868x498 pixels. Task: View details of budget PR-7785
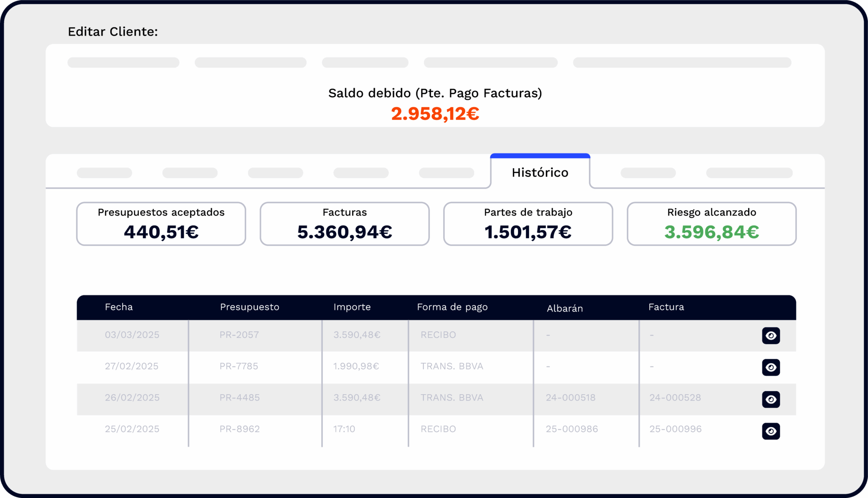tap(771, 367)
